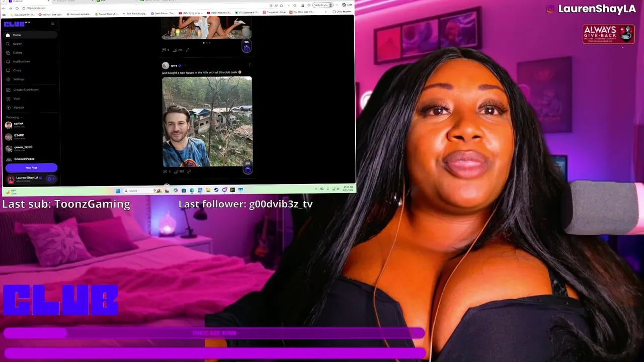Viewport: 644px width, 362px height.
Task: Open comments on gary's post
Action: tap(165, 171)
